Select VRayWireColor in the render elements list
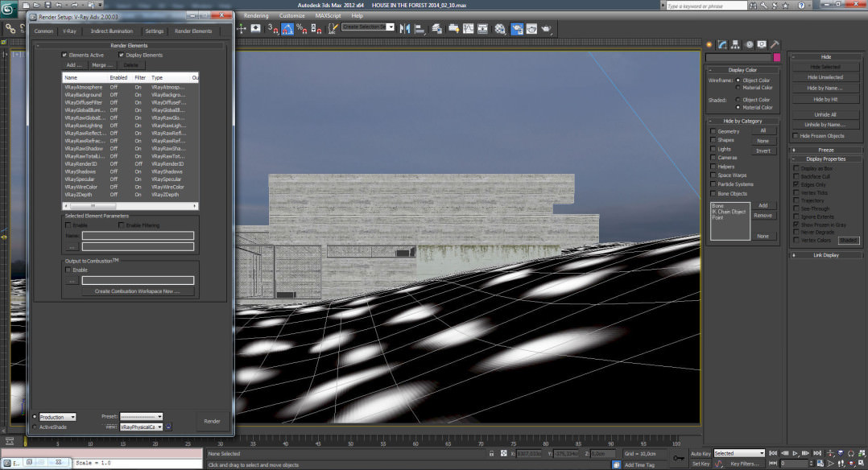This screenshot has height=470, width=868. [84, 187]
